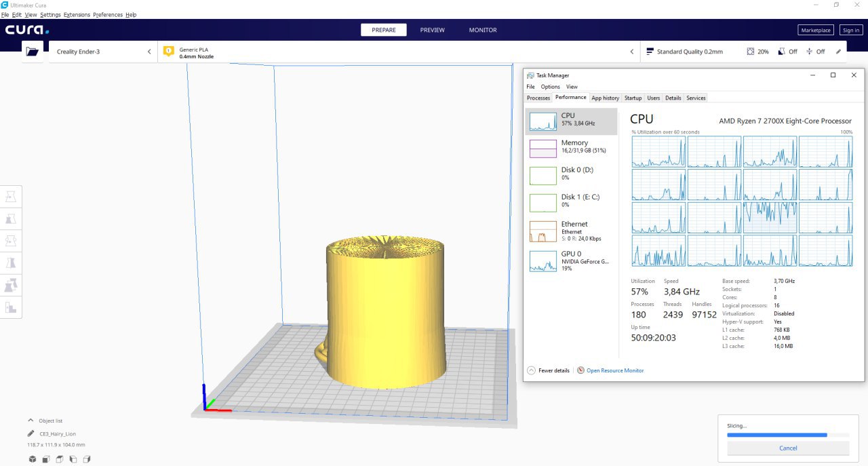
Task: Open Task Manager Details tab
Action: pos(673,98)
